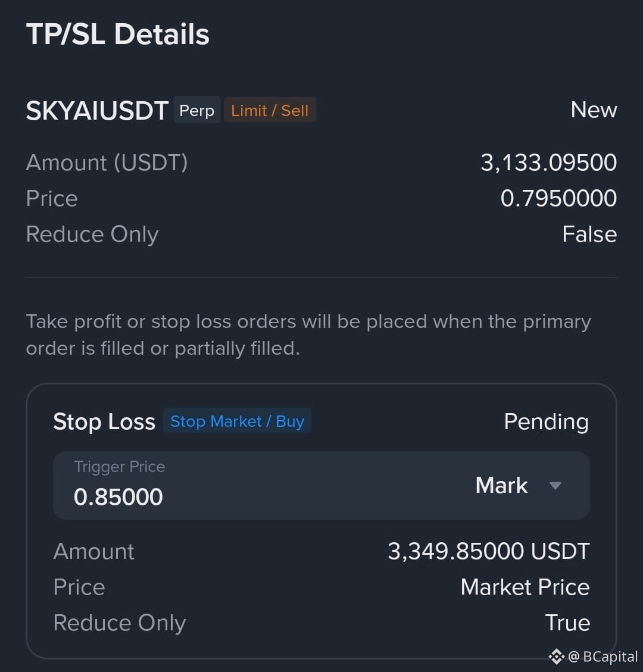
Task: Click the 0.85000 trigger price value
Action: click(x=118, y=497)
